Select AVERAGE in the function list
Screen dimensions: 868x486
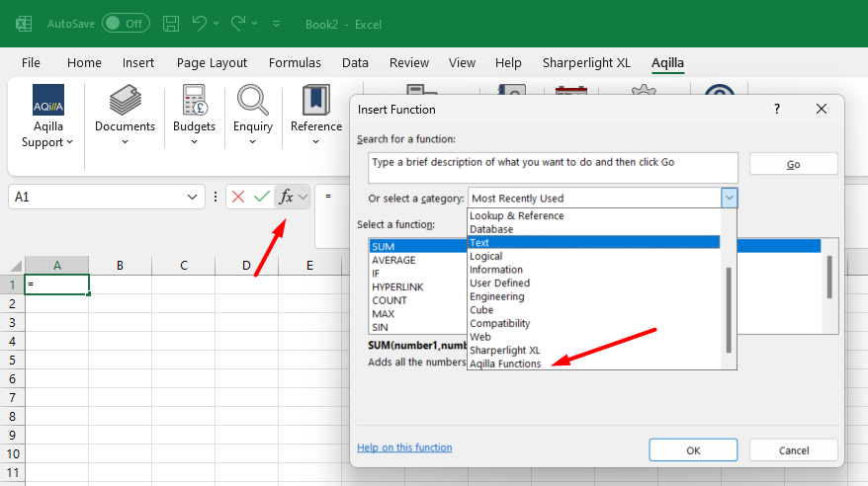pos(393,260)
